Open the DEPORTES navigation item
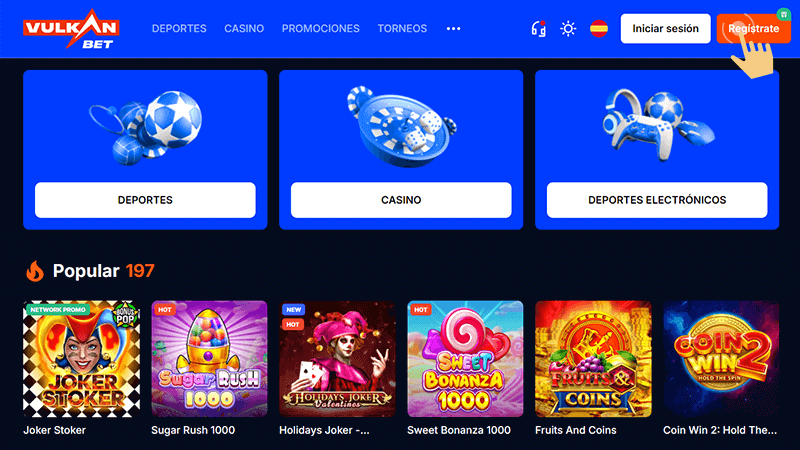Viewport: 800px width, 450px height. pyautogui.click(x=179, y=29)
